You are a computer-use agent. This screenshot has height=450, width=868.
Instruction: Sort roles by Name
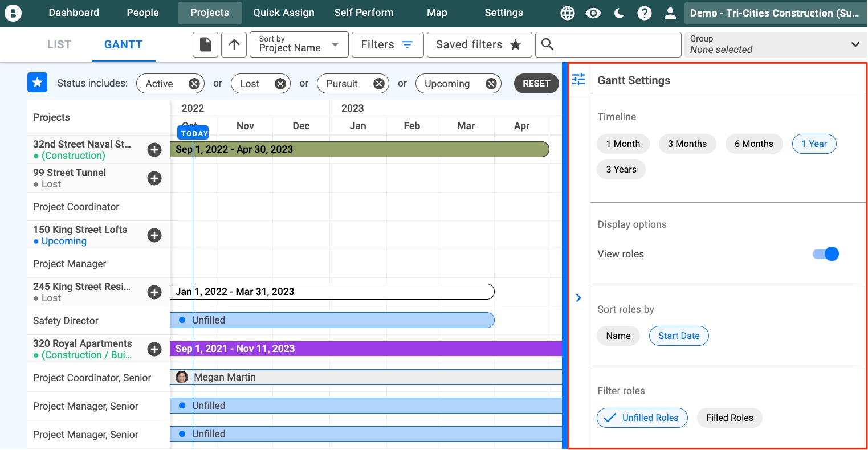click(x=618, y=336)
